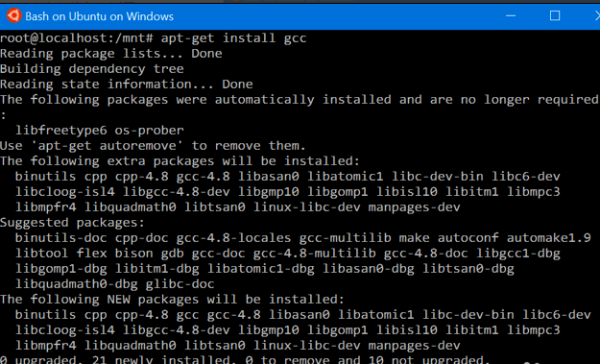Click the package 'libgcc1-dbg'
The image size is (600, 364).
[518, 253]
